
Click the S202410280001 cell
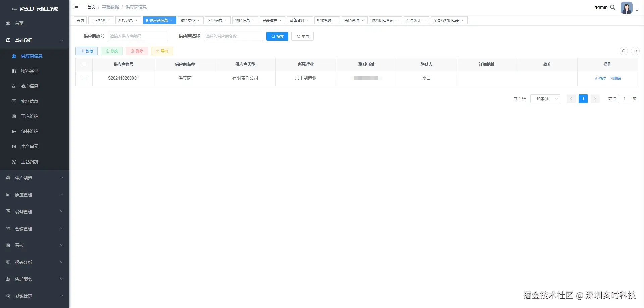[x=123, y=78]
